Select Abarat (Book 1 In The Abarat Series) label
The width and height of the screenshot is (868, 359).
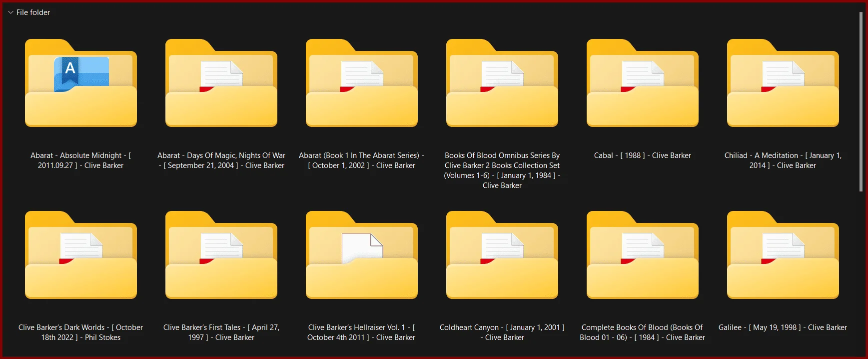point(362,160)
